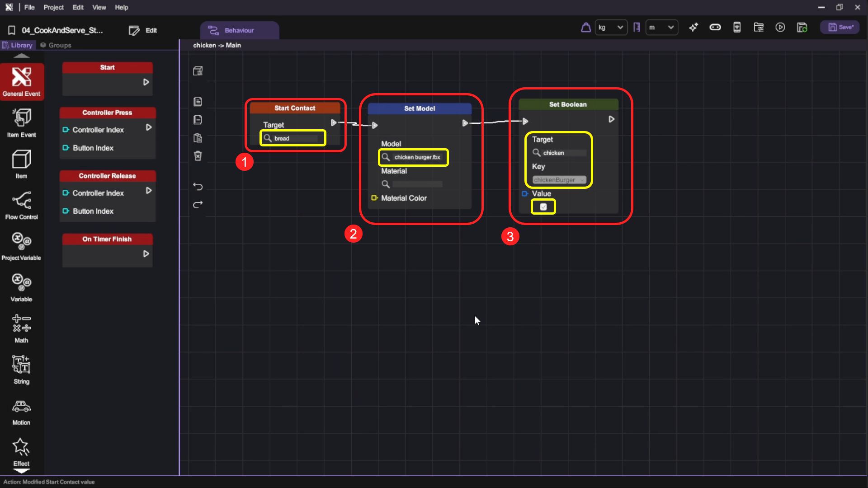
Task: Open the General Event category
Action: pyautogui.click(x=22, y=81)
